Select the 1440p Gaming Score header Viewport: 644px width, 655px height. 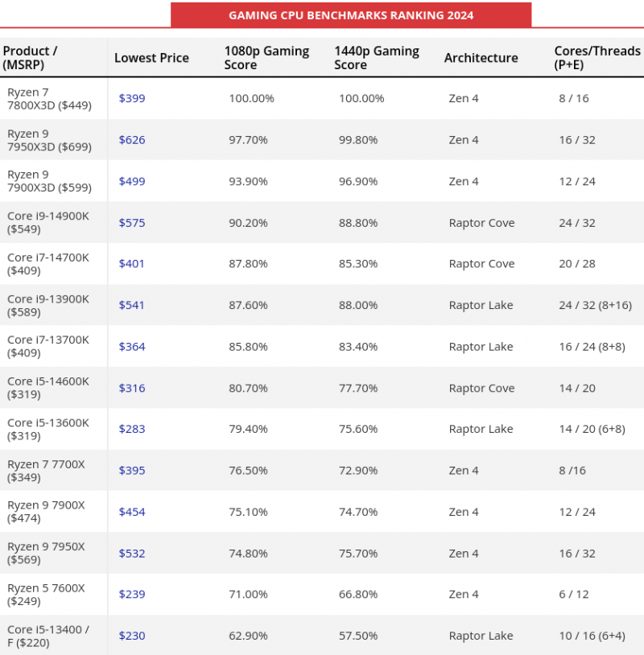coord(377,58)
